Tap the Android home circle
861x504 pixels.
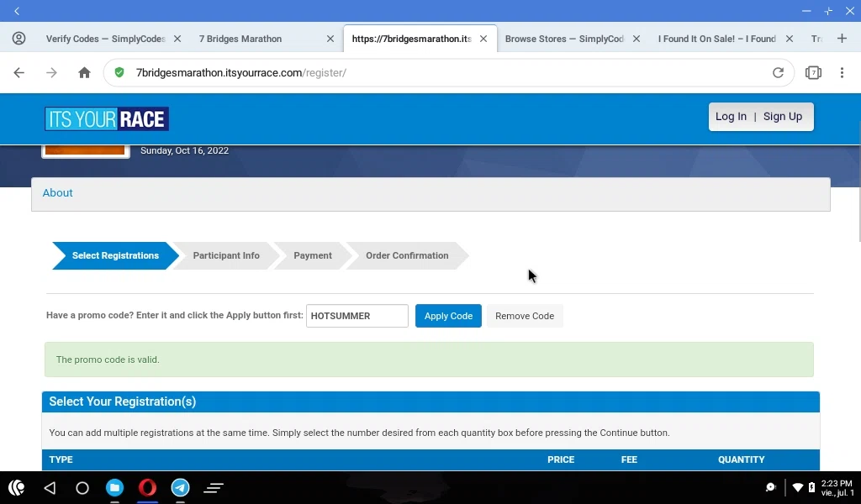click(82, 487)
